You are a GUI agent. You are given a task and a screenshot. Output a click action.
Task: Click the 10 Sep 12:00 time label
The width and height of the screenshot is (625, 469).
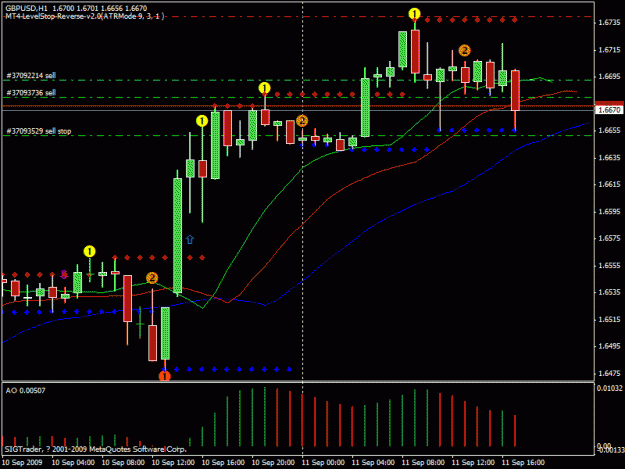click(173, 463)
